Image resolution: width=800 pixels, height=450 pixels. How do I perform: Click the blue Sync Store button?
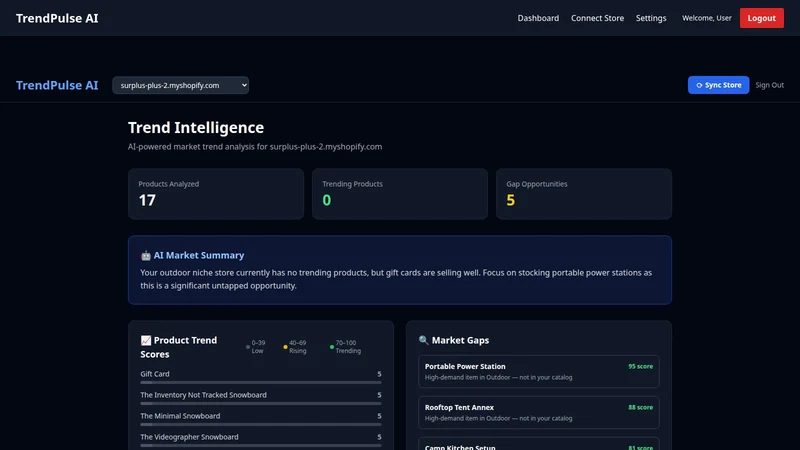[718, 85]
